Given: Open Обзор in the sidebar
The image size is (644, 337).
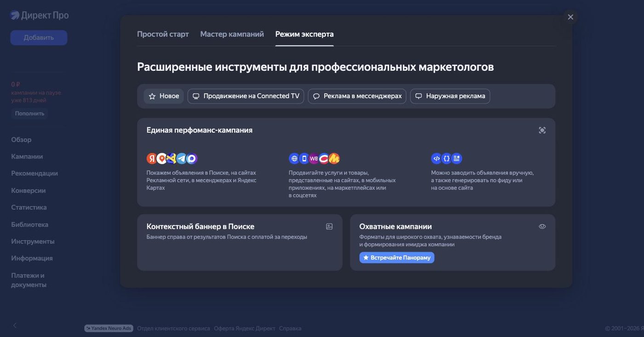Looking at the screenshot, I should coord(21,139).
